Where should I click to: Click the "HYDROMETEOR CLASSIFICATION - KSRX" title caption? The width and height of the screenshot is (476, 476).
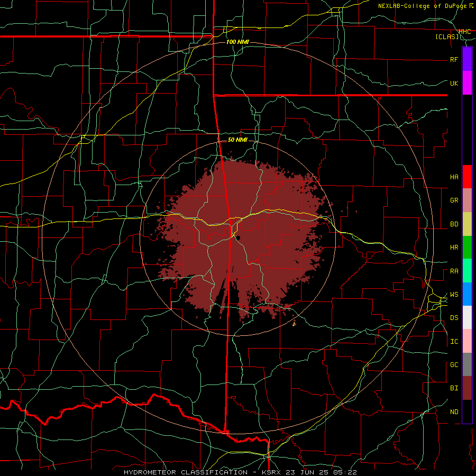click(x=202, y=472)
